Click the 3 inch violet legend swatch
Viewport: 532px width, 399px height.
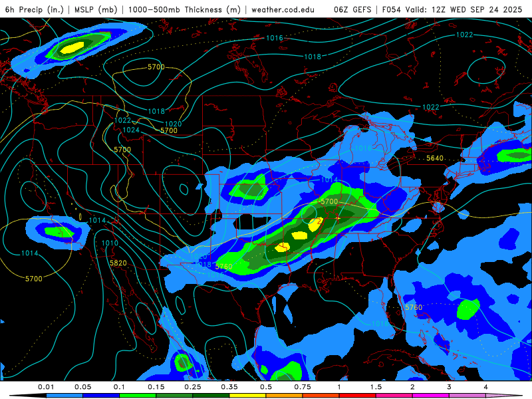[x=467, y=396]
